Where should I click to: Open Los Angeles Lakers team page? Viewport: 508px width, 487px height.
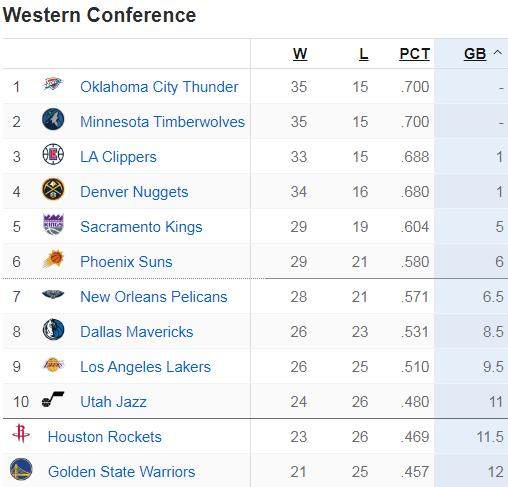coord(145,367)
